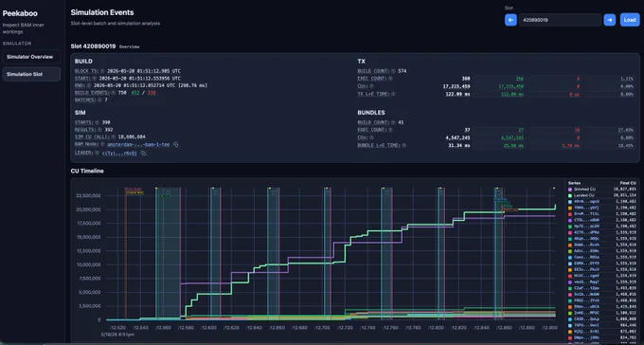Click the help icon next to START
This screenshot has width=644, height=345.
click(x=95, y=78)
